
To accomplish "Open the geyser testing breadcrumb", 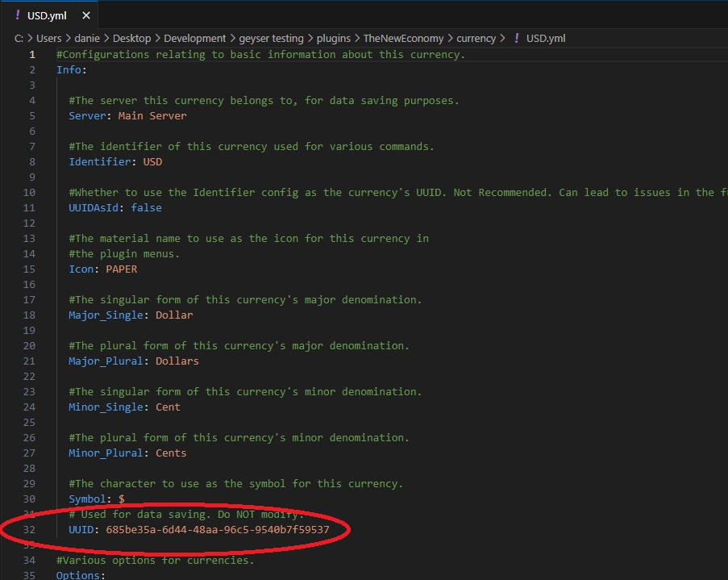I will (x=271, y=38).
